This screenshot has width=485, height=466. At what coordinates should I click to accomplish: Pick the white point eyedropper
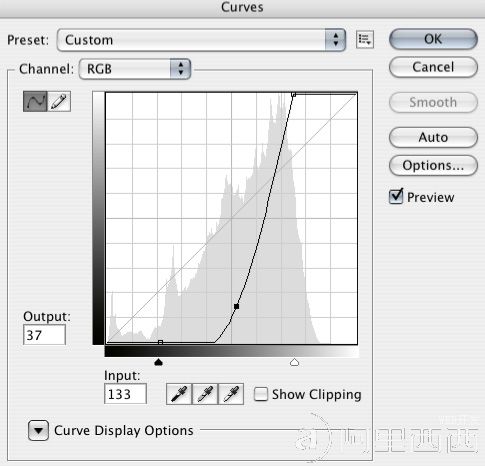tap(231, 394)
